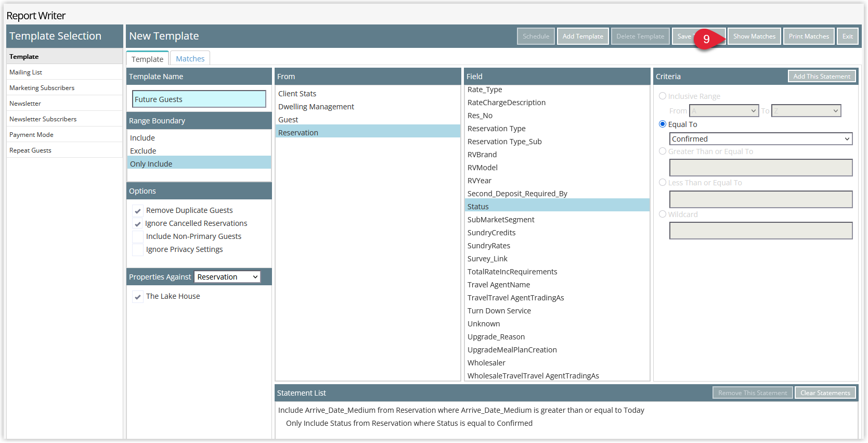Select Second_Deposit_Required_By field
The width and height of the screenshot is (868, 443).
(557, 194)
